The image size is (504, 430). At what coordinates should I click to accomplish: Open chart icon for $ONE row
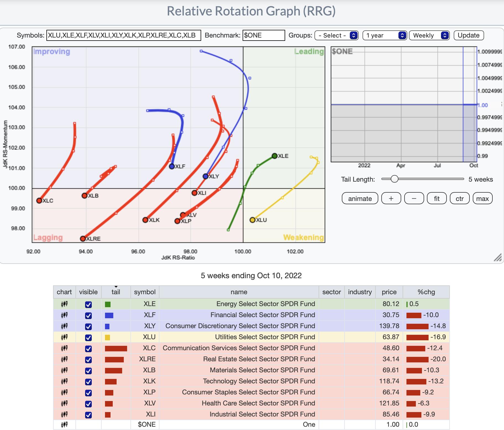click(x=64, y=425)
